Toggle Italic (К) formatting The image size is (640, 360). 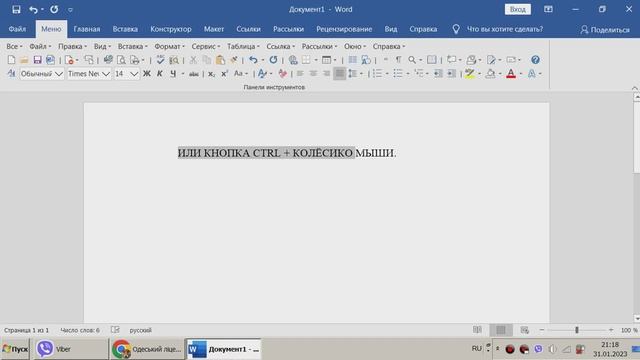tap(160, 74)
